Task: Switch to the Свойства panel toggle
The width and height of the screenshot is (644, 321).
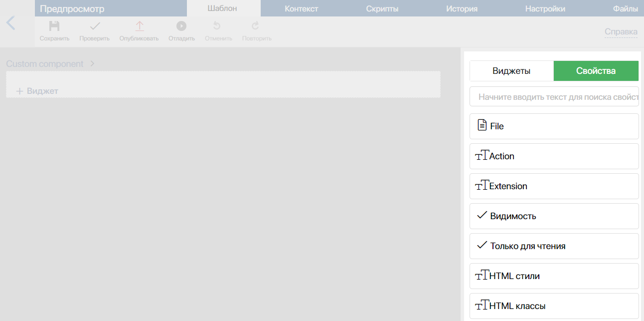Action: click(596, 71)
